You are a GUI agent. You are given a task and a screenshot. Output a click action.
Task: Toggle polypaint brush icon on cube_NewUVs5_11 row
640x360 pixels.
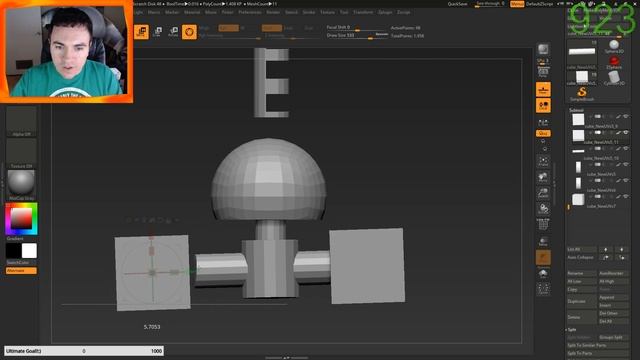[x=618, y=133]
